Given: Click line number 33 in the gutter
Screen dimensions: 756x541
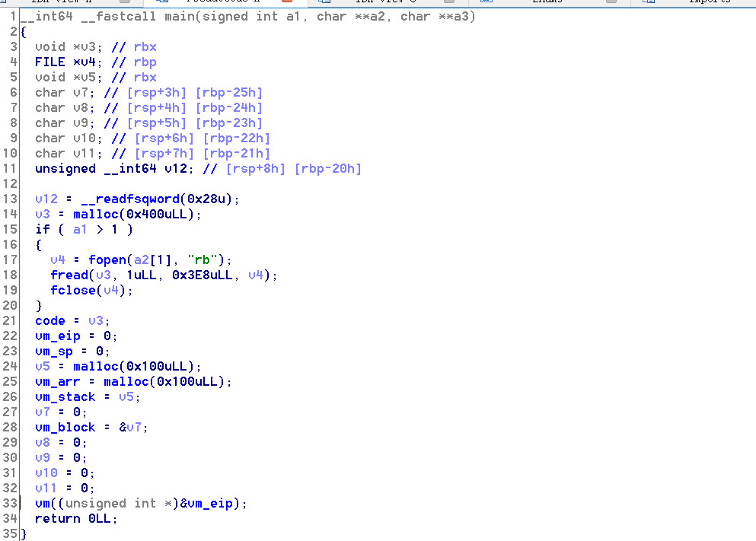Looking at the screenshot, I should (x=10, y=504).
